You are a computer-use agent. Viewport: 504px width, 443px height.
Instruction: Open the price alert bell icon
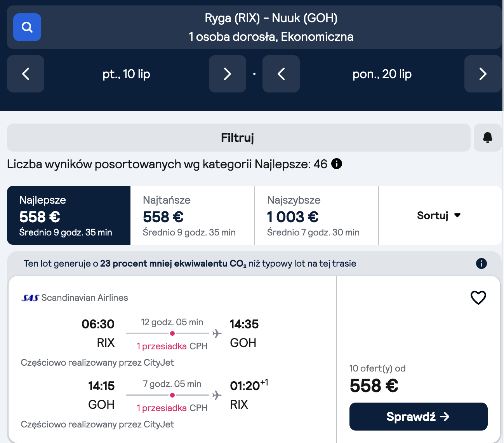488,138
